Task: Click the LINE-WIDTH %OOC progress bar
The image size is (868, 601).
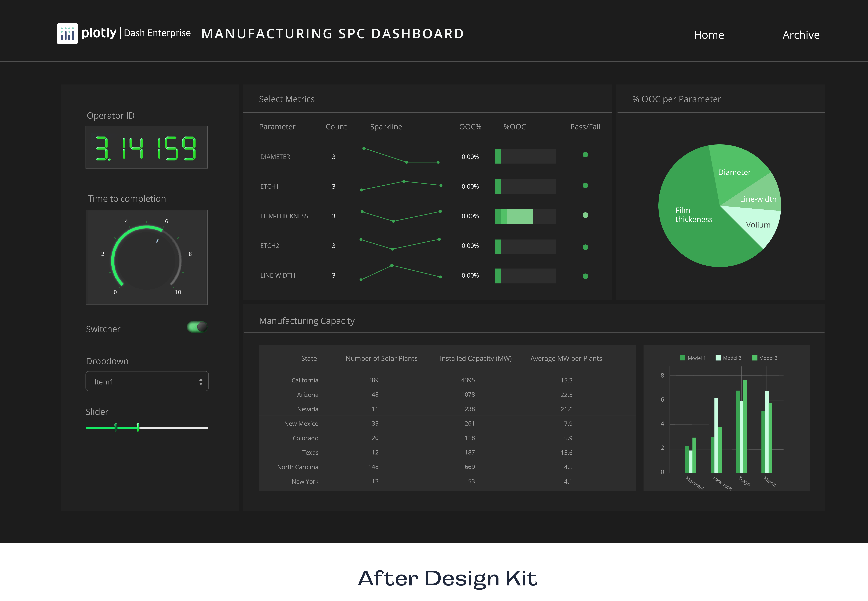Action: (x=525, y=276)
